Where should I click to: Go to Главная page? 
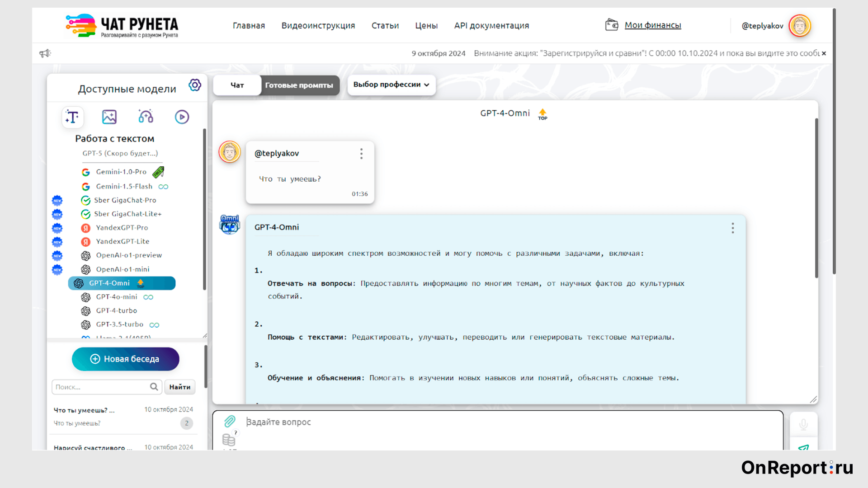click(249, 25)
